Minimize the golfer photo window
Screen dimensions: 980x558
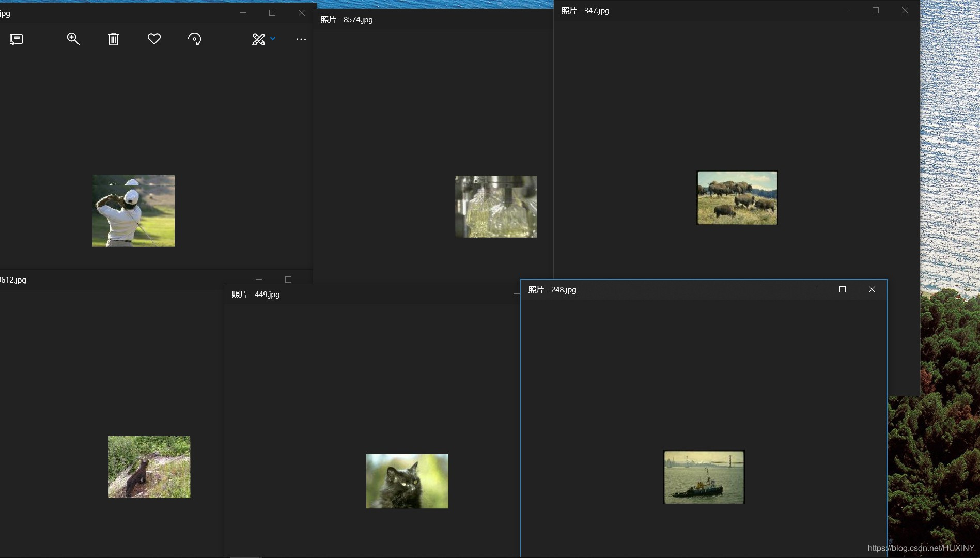pyautogui.click(x=243, y=13)
